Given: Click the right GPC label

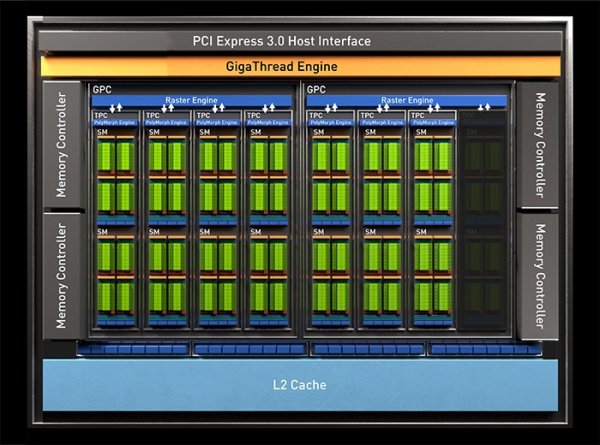Looking at the screenshot, I should (x=316, y=90).
